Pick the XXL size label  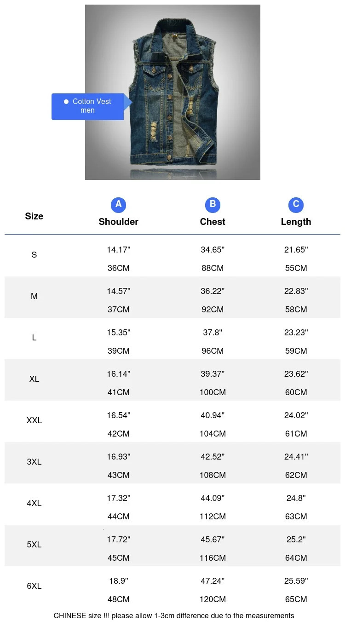(34, 420)
